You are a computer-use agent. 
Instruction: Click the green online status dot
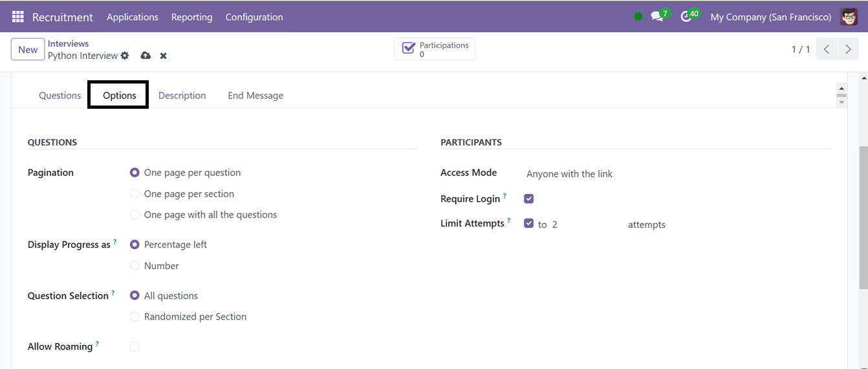point(638,17)
